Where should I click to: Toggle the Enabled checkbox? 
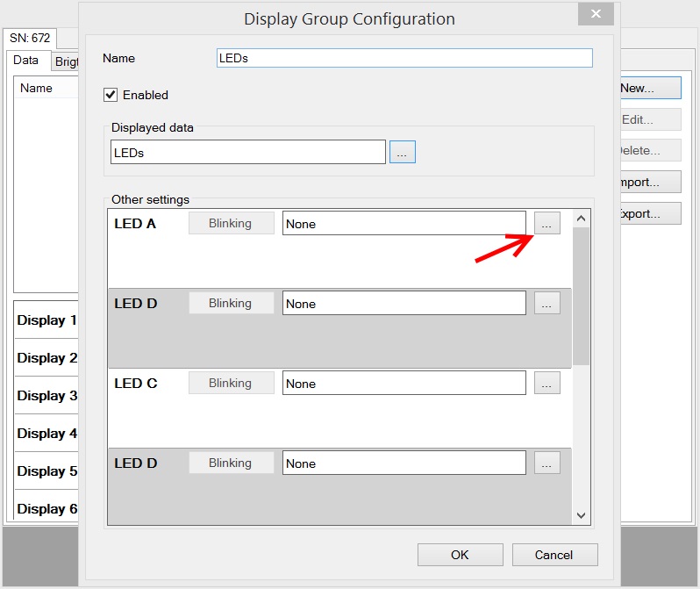coord(111,95)
